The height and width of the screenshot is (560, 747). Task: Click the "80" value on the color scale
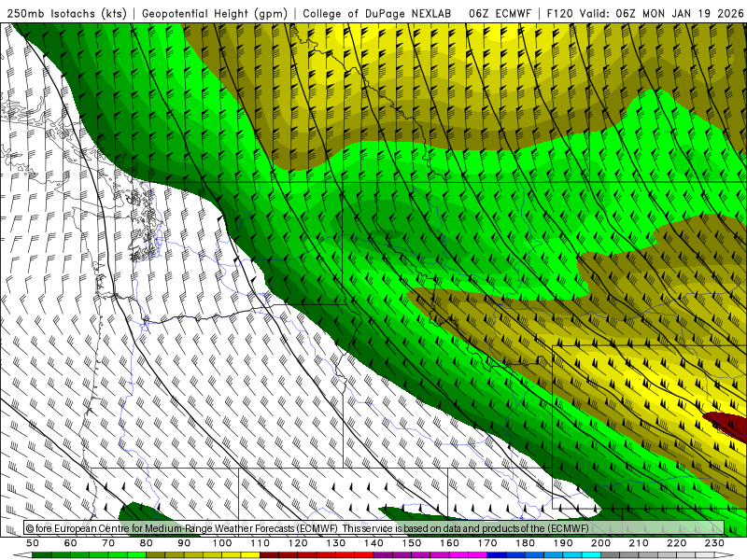click(147, 543)
